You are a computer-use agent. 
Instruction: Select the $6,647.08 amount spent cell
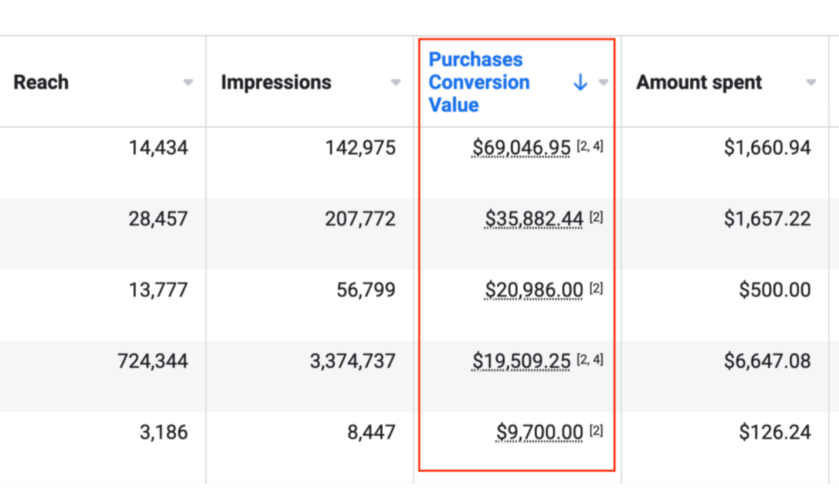(x=767, y=361)
